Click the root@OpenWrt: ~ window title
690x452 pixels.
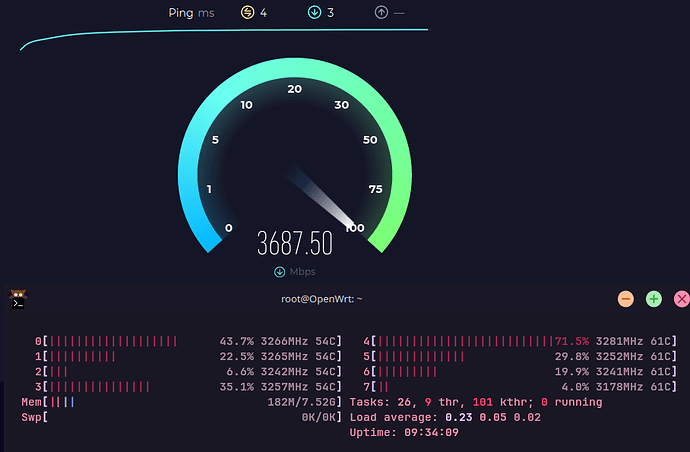coord(322,299)
